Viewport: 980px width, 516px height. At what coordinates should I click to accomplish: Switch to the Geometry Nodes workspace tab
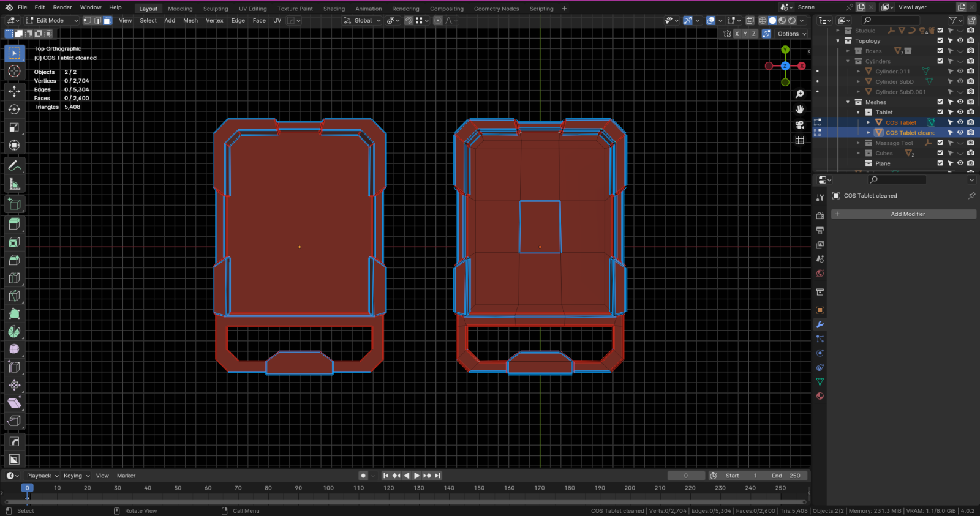[496, 9]
